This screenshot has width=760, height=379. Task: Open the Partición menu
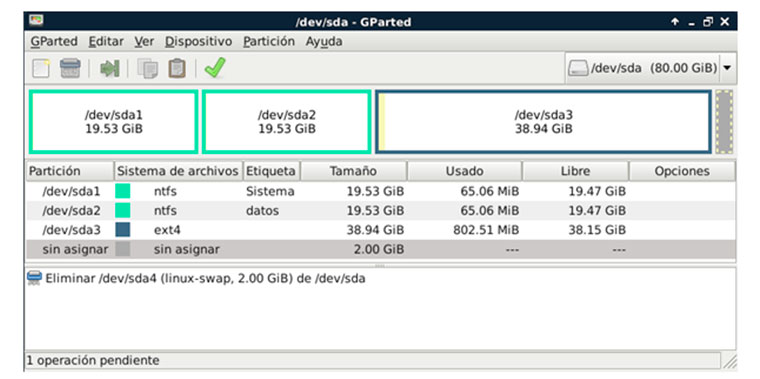[269, 42]
